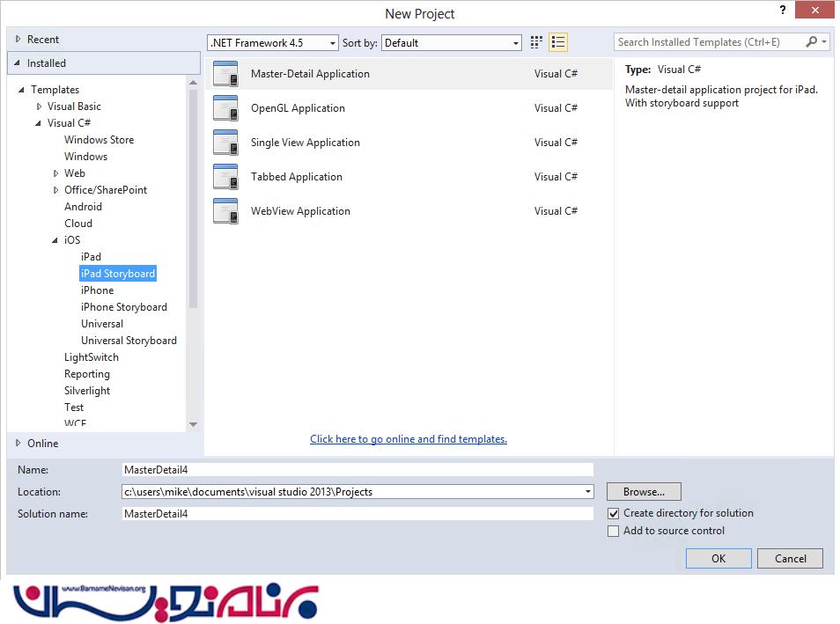Select the Reporting tree item
Viewport: 840px width, 624px height.
tap(87, 374)
